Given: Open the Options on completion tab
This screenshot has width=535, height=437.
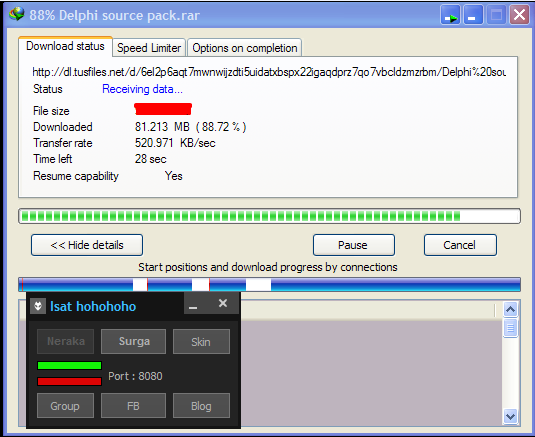Looking at the screenshot, I should point(245,48).
